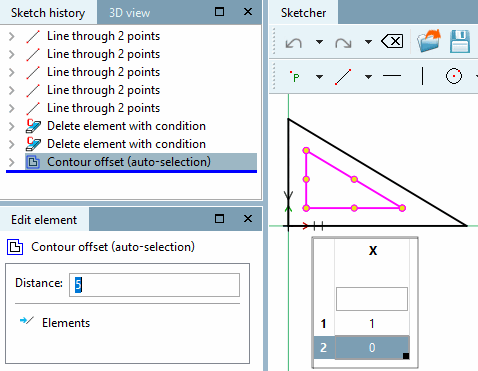Expand the second Delete element with condition entry
This screenshot has width=478, height=371.
(x=12, y=144)
